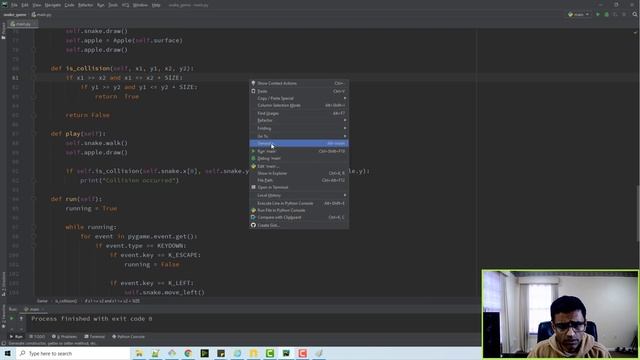Viewport: 640px width, 360px height.
Task: Click Debug 'main' in context menu
Action: pos(299,158)
